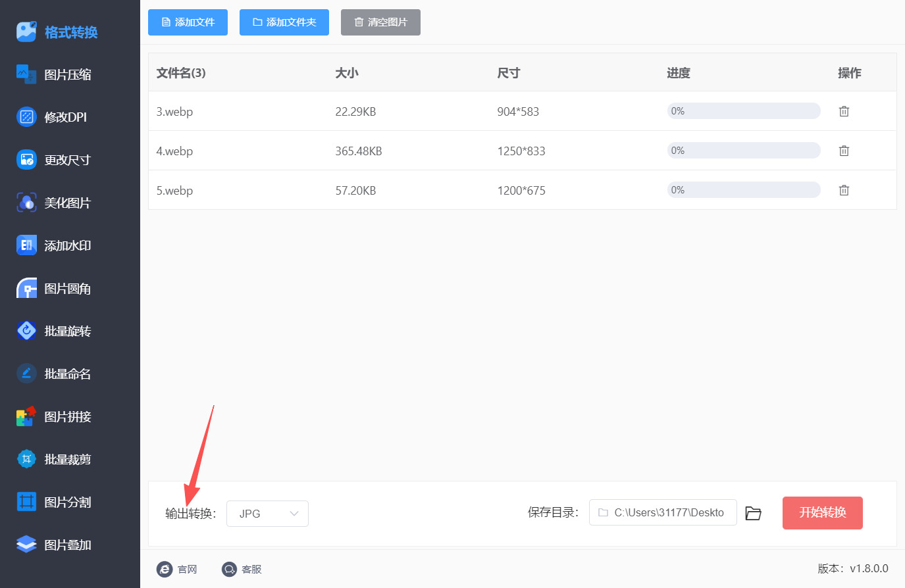Click the 图片叠加 layers icon
The height and width of the screenshot is (588, 905).
[26, 545]
